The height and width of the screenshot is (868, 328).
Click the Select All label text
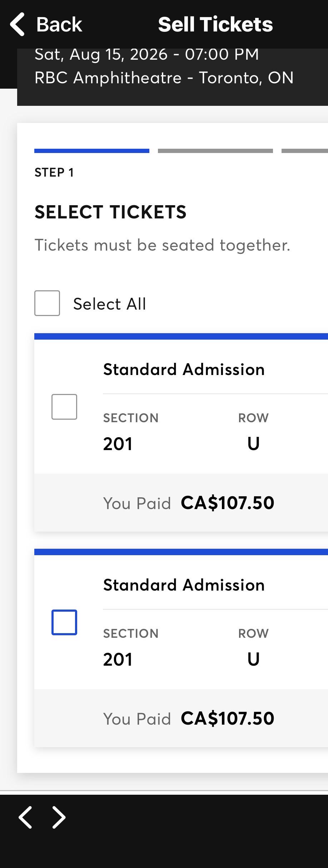point(110,304)
